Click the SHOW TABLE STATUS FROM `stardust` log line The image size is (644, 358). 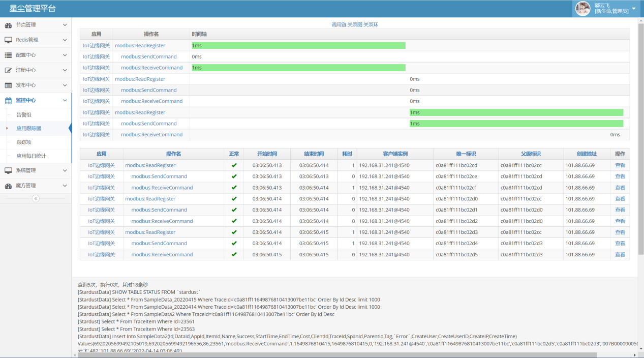[139, 292]
